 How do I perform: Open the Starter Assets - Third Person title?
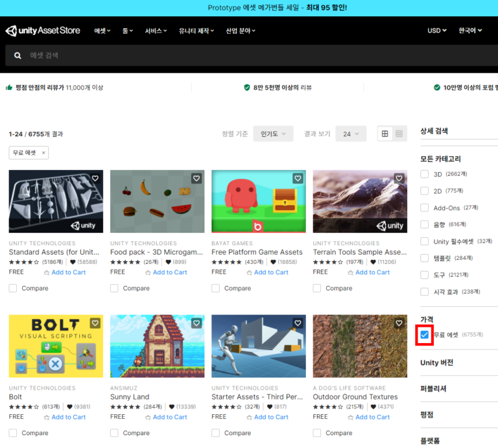pyautogui.click(x=257, y=397)
